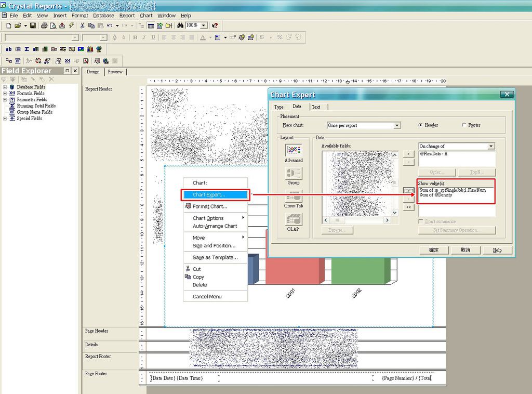Click the Print icon in the toolbar
The image size is (532, 394).
pyautogui.click(x=44, y=25)
